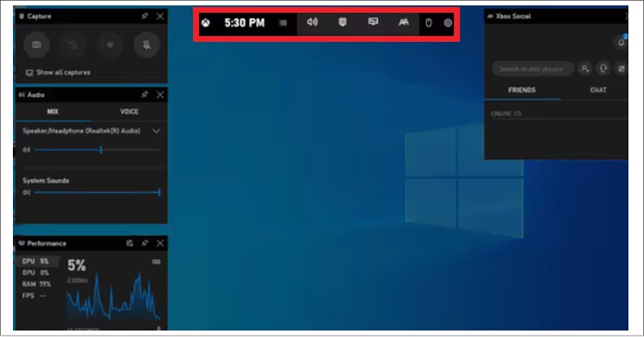Image resolution: width=644 pixels, height=337 pixels.
Task: Click the notifications bell in Xbox Social
Action: [620, 43]
